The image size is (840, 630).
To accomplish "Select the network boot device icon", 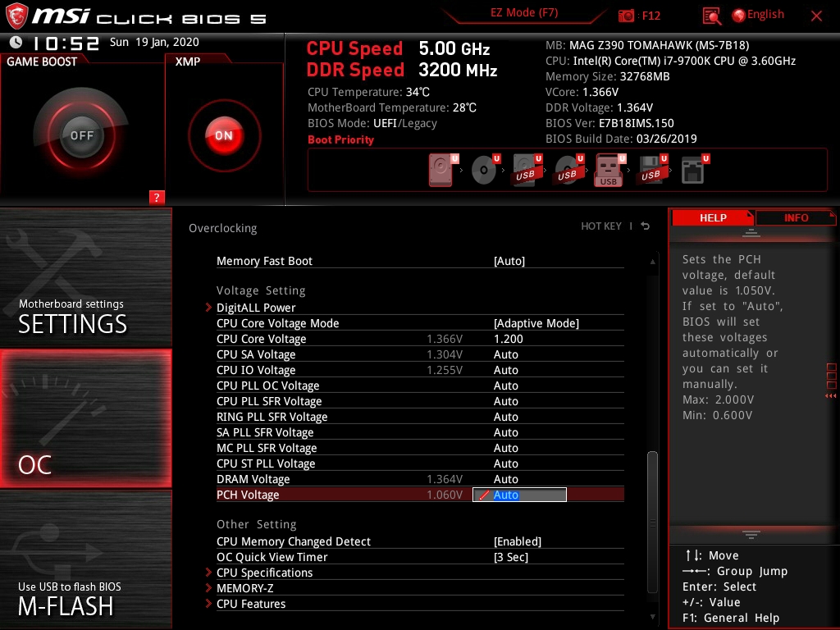I will point(694,170).
